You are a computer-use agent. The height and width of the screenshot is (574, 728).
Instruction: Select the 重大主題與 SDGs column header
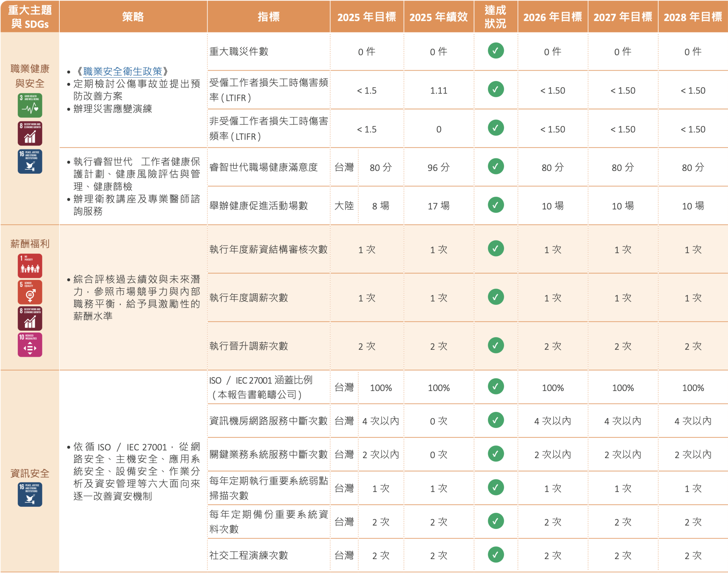(30, 16)
